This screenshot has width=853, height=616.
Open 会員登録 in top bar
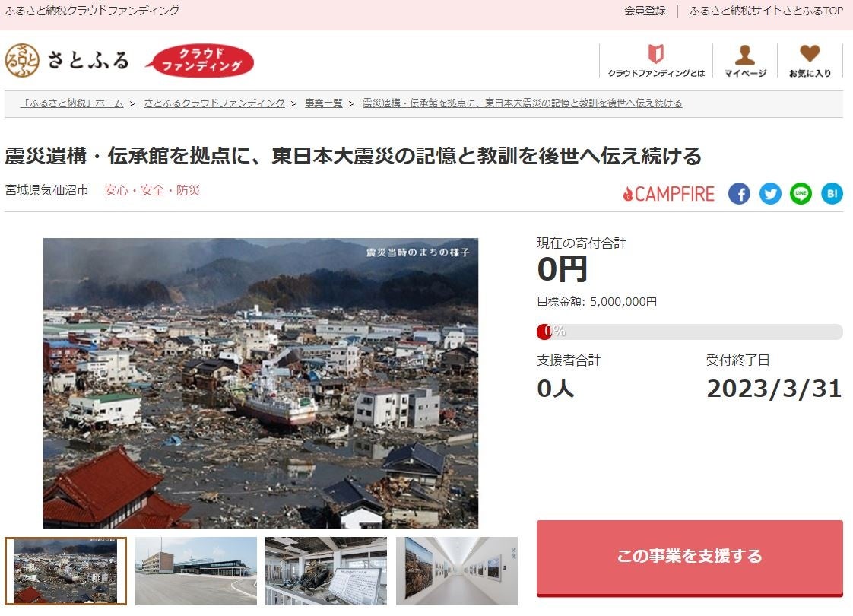(645, 11)
